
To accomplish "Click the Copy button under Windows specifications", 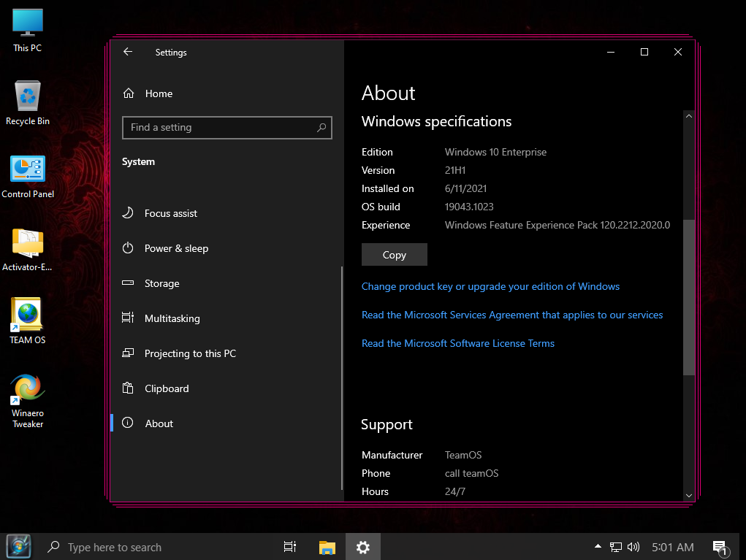I will click(x=395, y=255).
